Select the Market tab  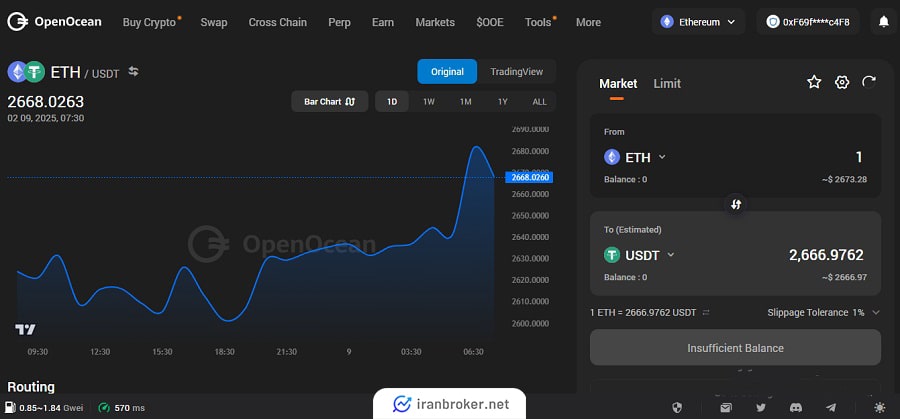click(x=618, y=84)
